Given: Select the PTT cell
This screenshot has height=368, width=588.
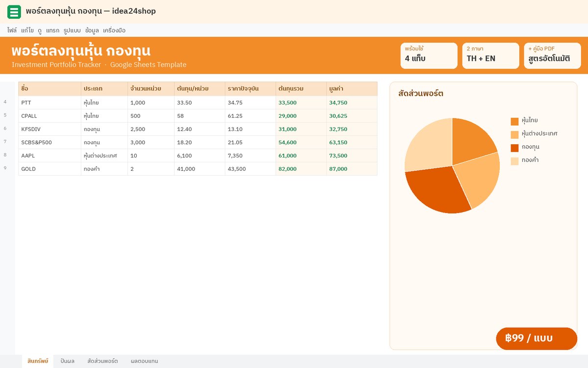Looking at the screenshot, I should click(x=49, y=103).
